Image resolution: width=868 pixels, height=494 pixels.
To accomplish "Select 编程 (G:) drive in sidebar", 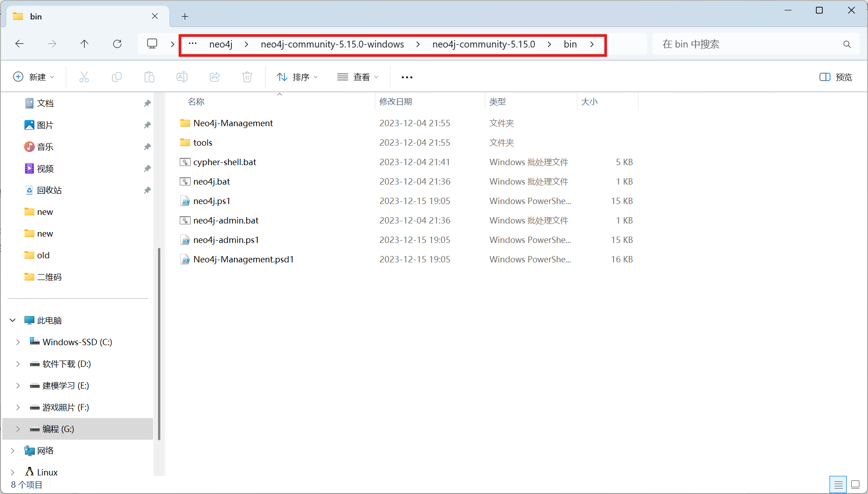I will tap(77, 429).
